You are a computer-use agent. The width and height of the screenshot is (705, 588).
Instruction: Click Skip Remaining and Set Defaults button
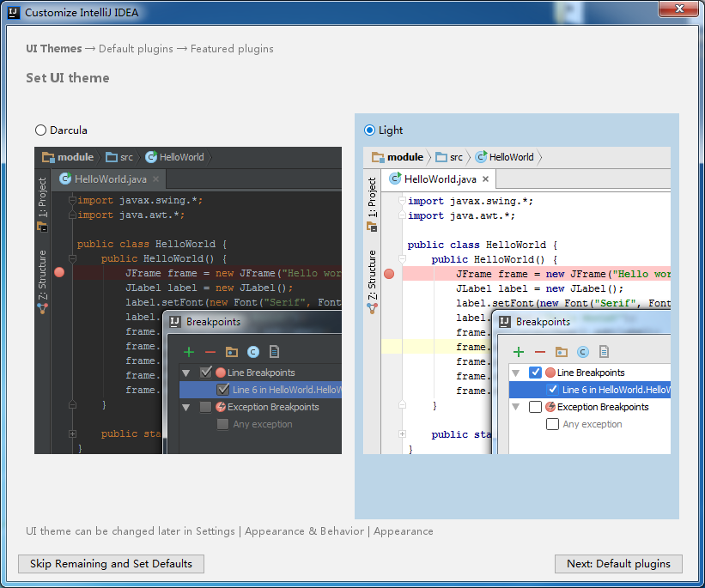tap(111, 564)
